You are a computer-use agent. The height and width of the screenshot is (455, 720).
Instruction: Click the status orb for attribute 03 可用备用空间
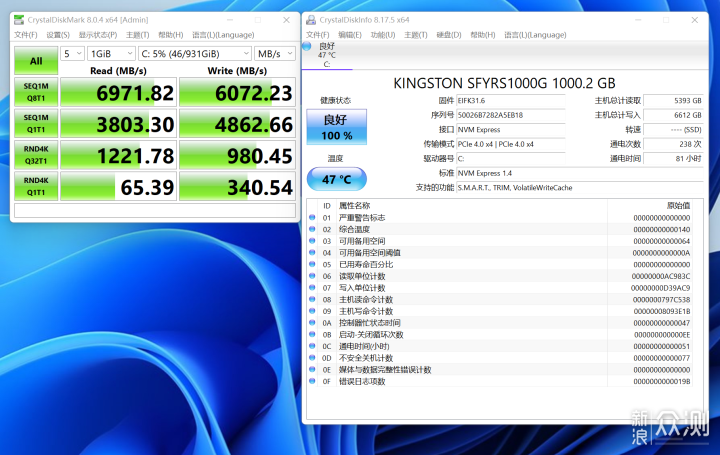point(312,241)
